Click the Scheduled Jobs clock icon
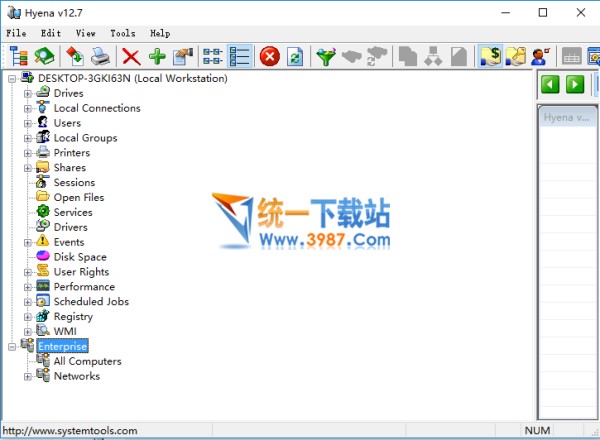The height and width of the screenshot is (440, 600). (x=43, y=301)
